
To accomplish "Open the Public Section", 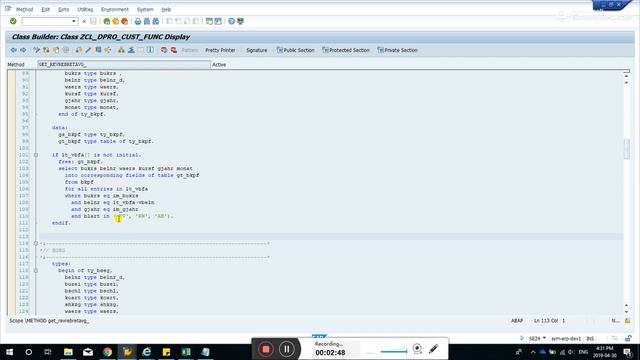I will (x=296, y=50).
